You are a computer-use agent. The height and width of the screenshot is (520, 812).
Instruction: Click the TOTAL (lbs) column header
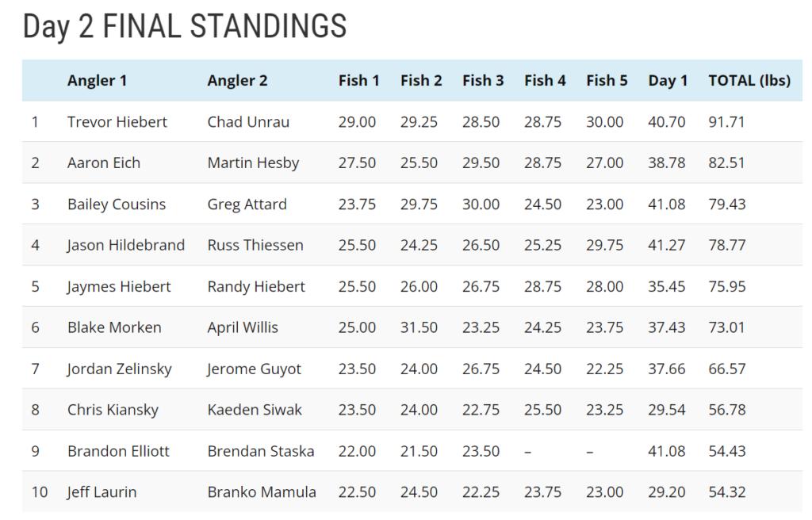(749, 80)
